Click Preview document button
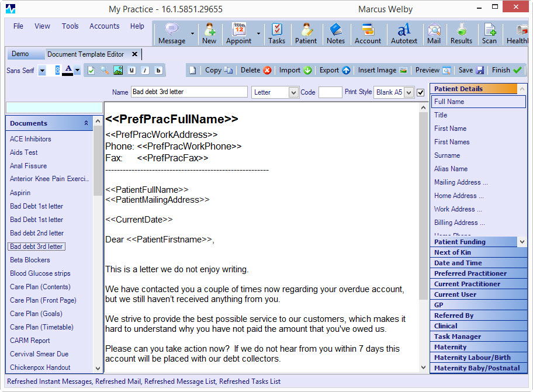 433,70
